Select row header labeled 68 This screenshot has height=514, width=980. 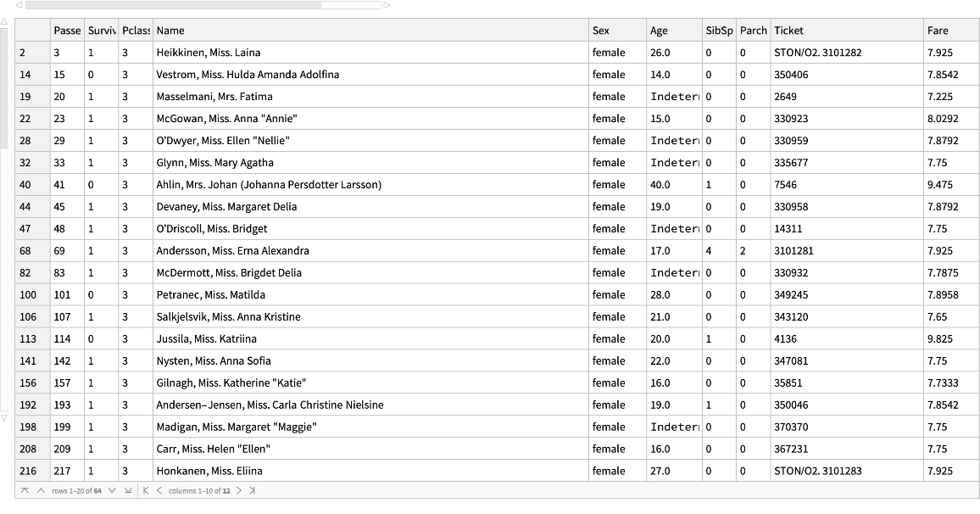32,251
